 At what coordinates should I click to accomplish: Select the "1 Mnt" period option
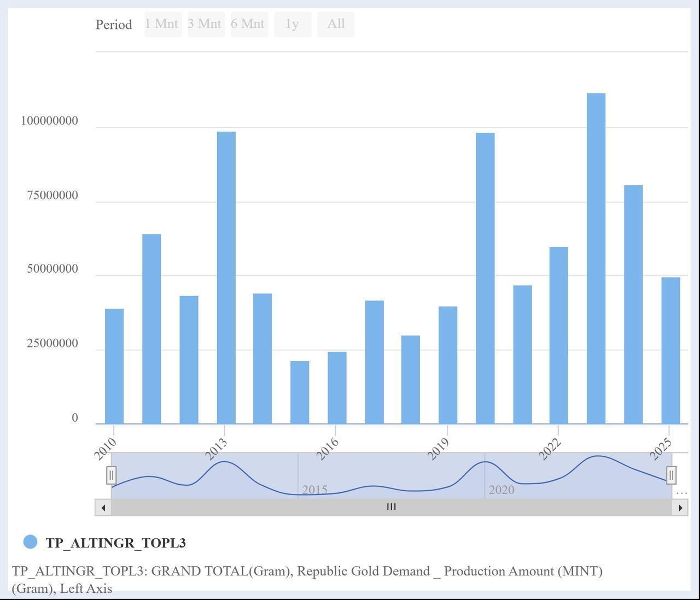162,23
